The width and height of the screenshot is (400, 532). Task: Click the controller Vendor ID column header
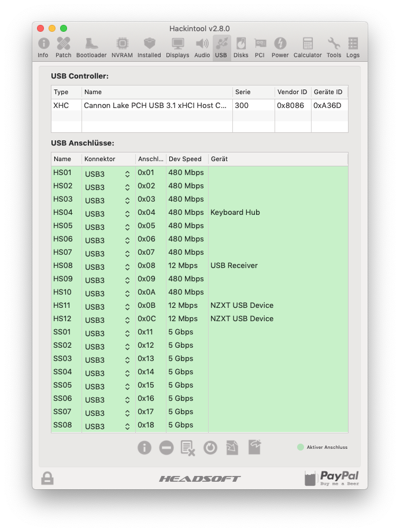tap(292, 92)
